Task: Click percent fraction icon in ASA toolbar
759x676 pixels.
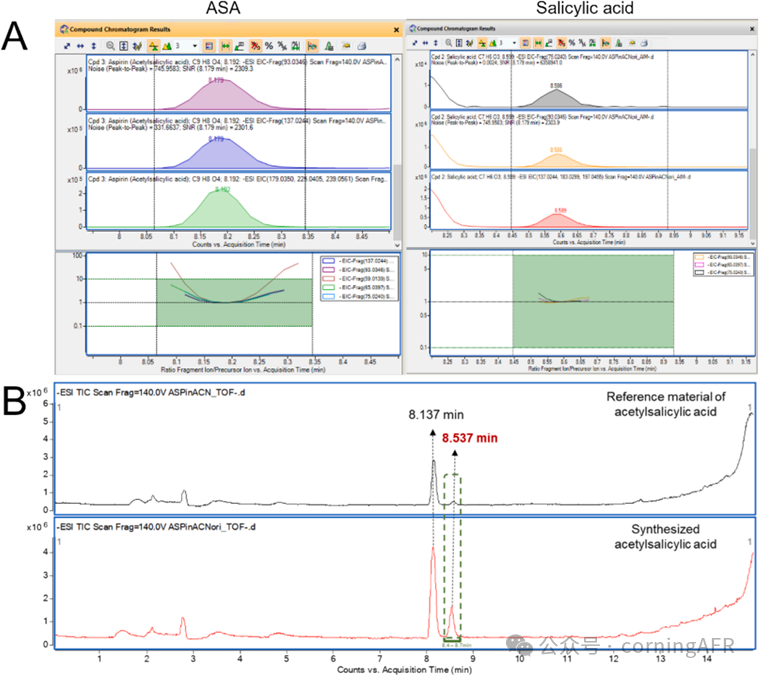Action: pos(282,46)
